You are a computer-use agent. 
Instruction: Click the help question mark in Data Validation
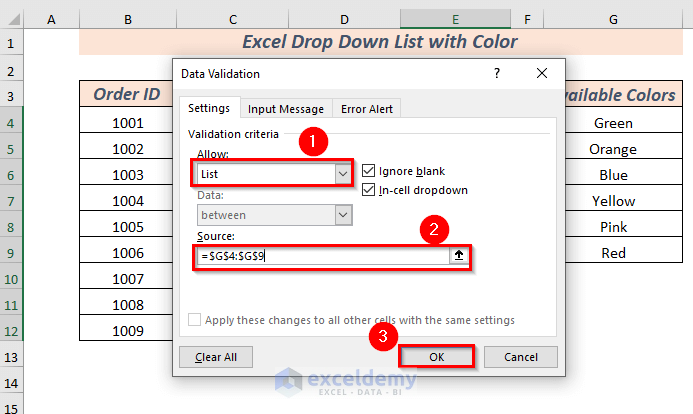click(497, 73)
